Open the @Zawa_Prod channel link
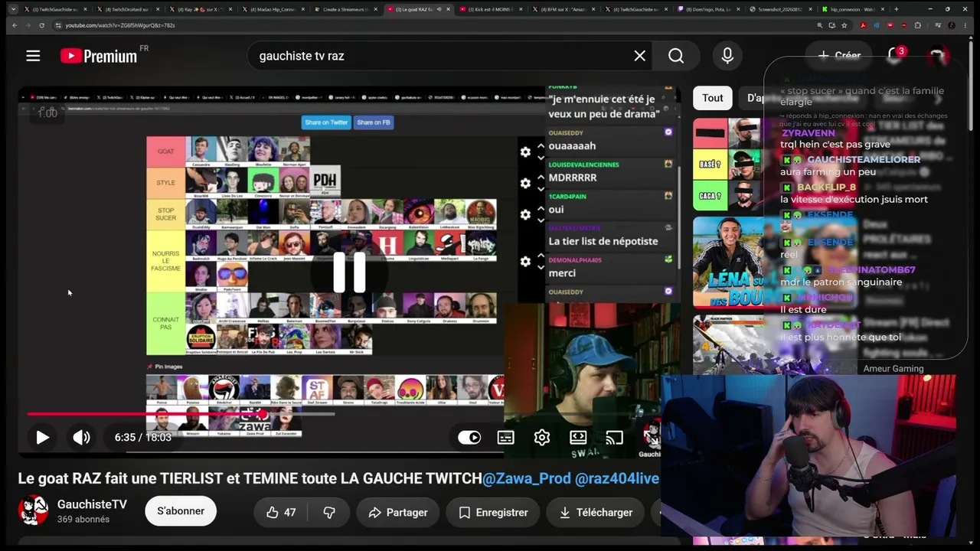 (527, 478)
